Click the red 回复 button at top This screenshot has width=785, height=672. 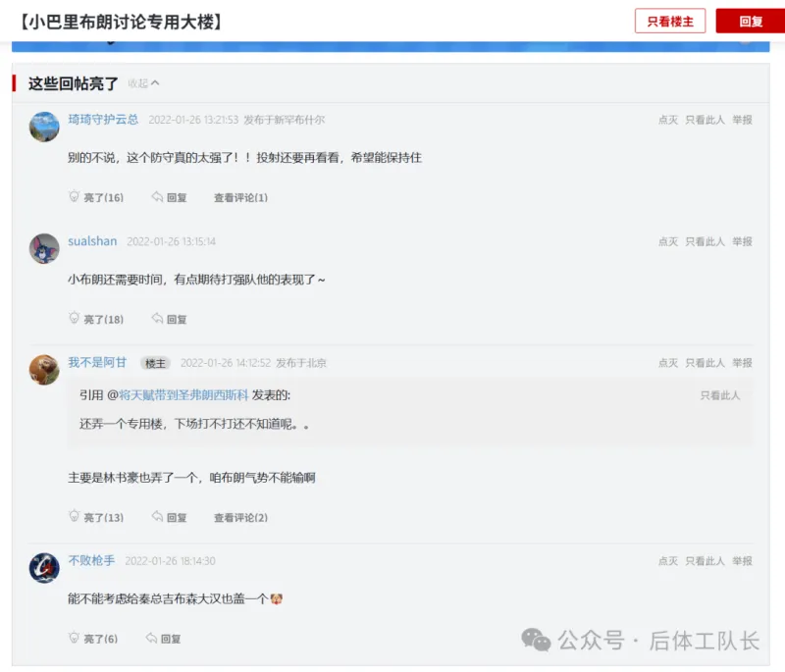751,21
